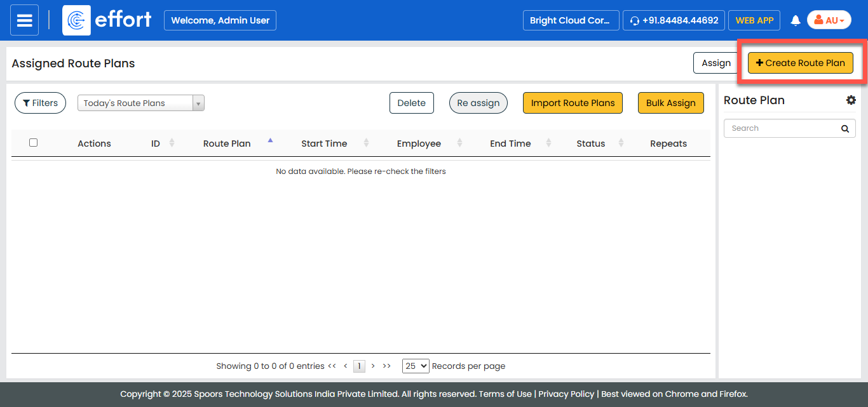Viewport: 868px width, 407px height.
Task: Open the notifications bell
Action: point(795,20)
